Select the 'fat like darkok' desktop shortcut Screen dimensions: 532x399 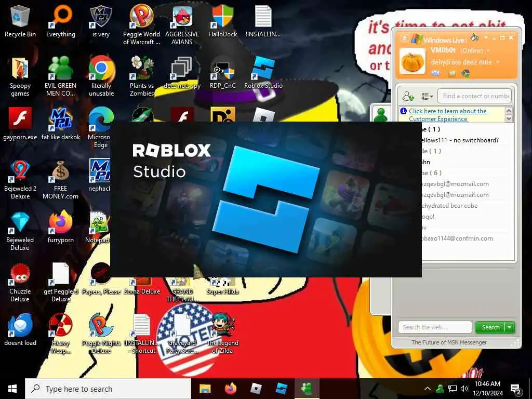click(61, 124)
